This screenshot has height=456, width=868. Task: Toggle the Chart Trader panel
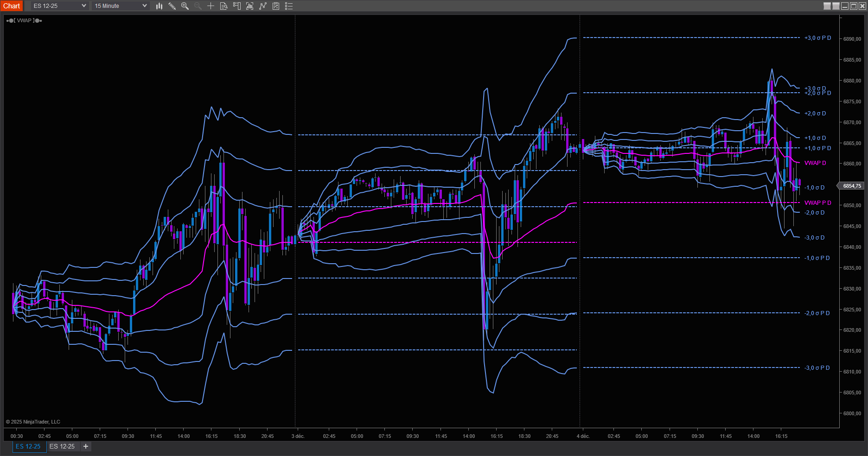pyautogui.click(x=237, y=6)
